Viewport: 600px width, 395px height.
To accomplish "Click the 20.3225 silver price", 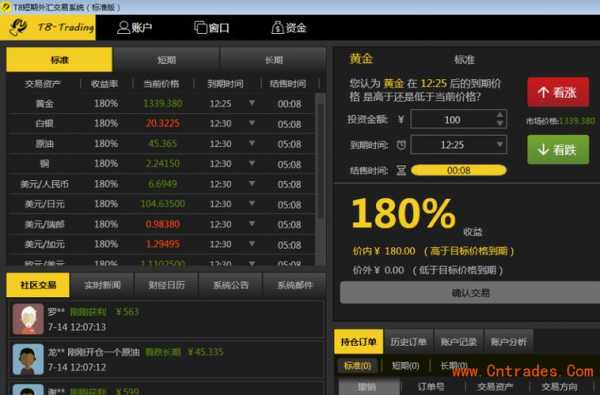I will pos(163,124).
